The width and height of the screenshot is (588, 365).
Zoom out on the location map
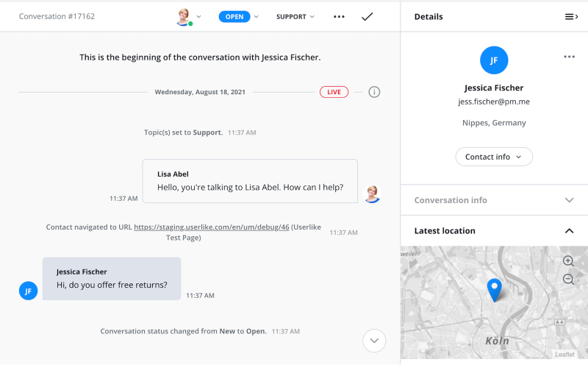click(568, 279)
